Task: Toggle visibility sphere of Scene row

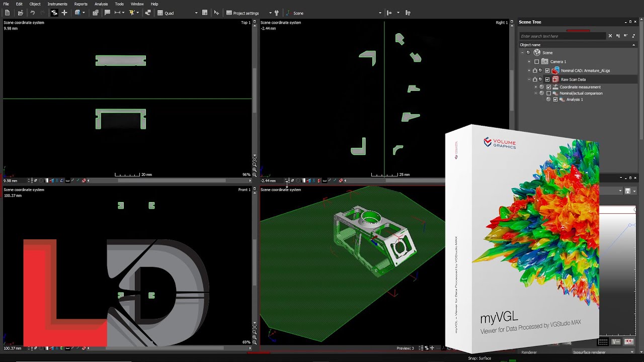Action: 528,52
